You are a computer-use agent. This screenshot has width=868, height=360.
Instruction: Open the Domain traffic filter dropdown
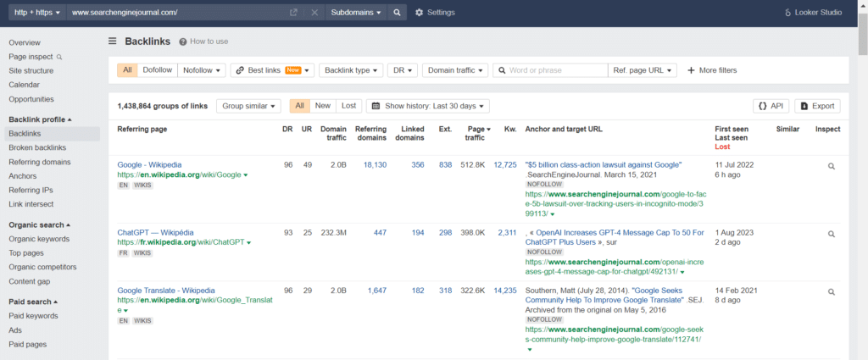455,70
